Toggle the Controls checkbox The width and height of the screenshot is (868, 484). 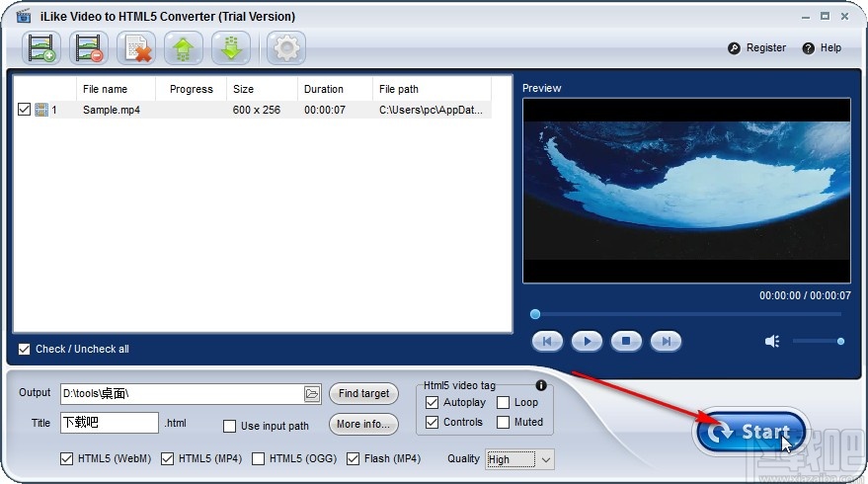432,422
